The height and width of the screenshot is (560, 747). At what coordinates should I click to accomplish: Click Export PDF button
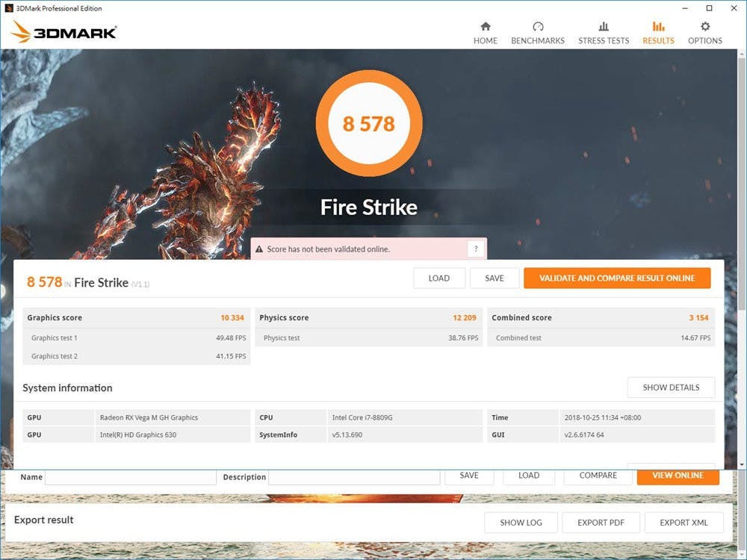pyautogui.click(x=601, y=523)
